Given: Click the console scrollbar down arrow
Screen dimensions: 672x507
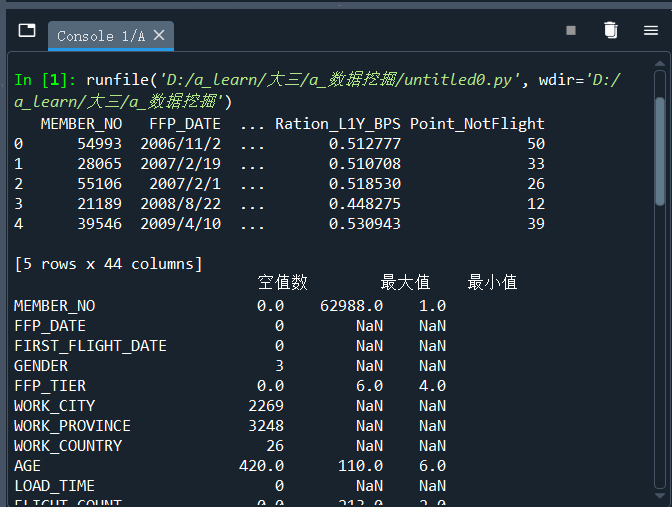Looking at the screenshot, I should [x=660, y=495].
